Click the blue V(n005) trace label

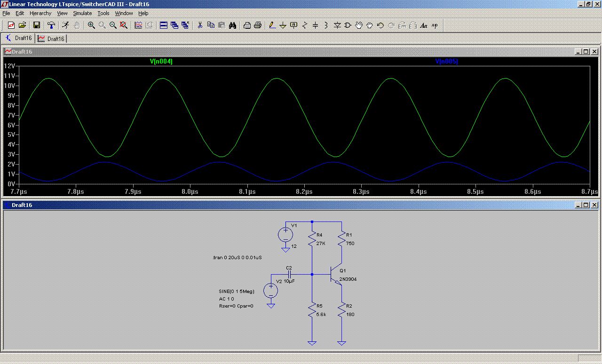coord(446,62)
